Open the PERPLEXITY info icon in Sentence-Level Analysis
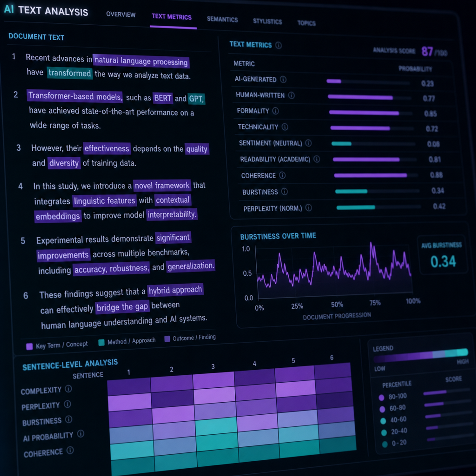This screenshot has width=476, height=476. [67, 404]
